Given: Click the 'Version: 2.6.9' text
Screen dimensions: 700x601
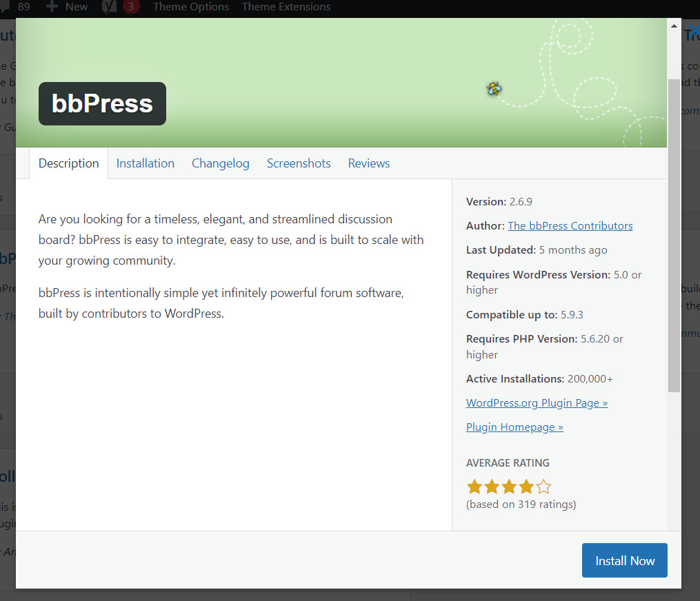Looking at the screenshot, I should click(499, 202).
